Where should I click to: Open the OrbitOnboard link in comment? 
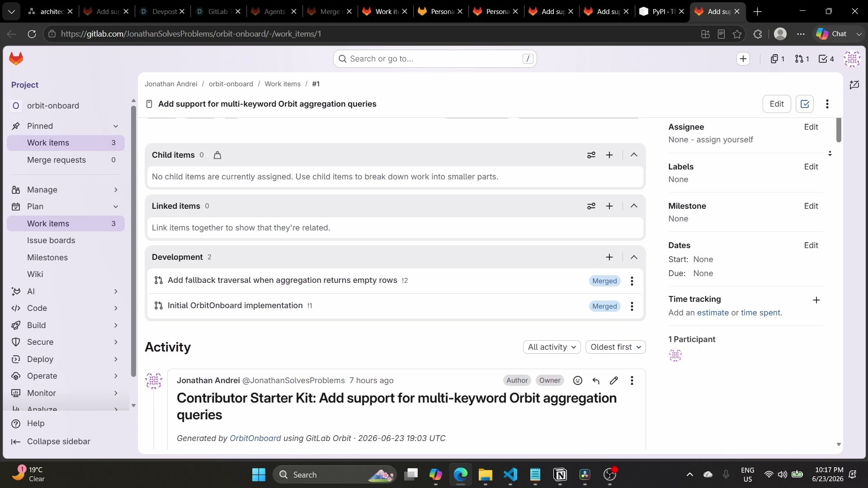click(x=255, y=438)
